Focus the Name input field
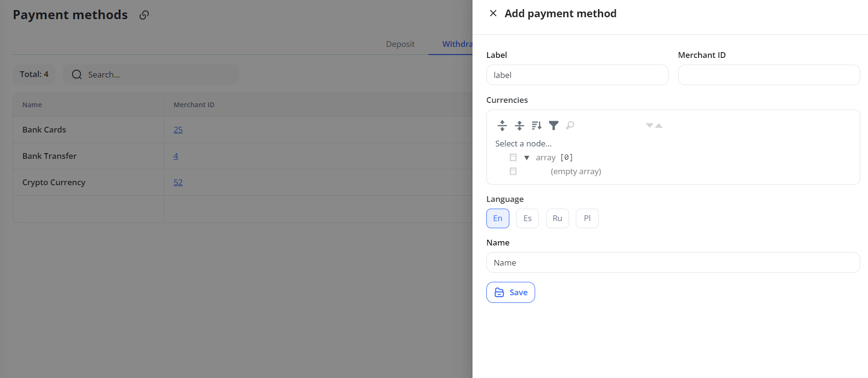The height and width of the screenshot is (378, 868). 673,263
